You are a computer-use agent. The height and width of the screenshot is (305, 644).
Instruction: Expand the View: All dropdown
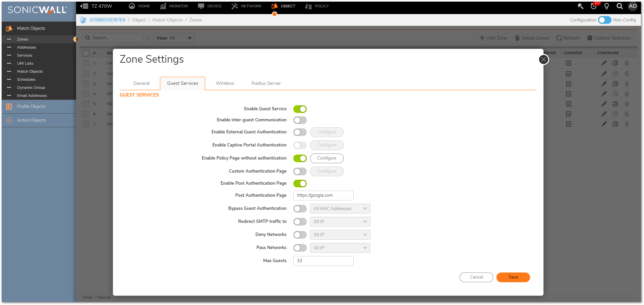pos(174,38)
